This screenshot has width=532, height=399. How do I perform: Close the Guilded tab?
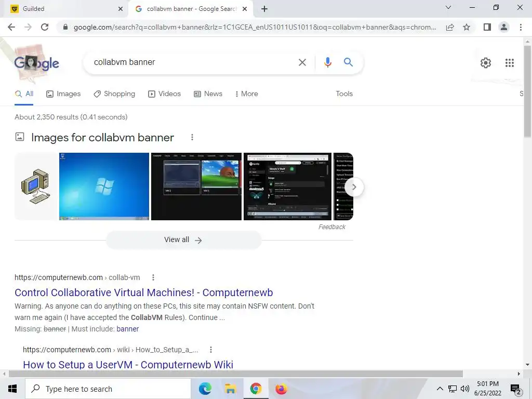tap(121, 9)
